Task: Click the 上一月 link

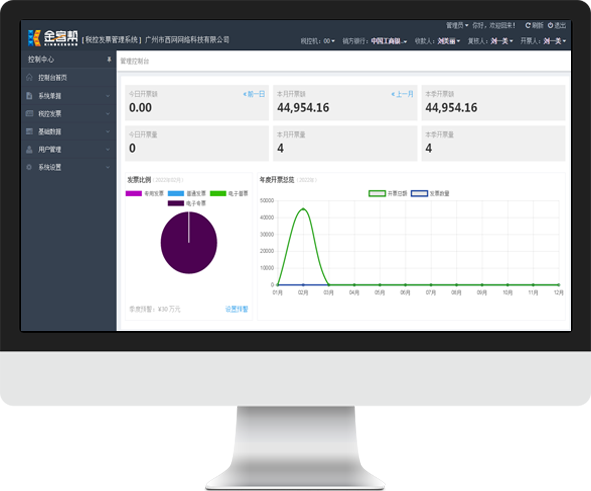Action: click(402, 94)
